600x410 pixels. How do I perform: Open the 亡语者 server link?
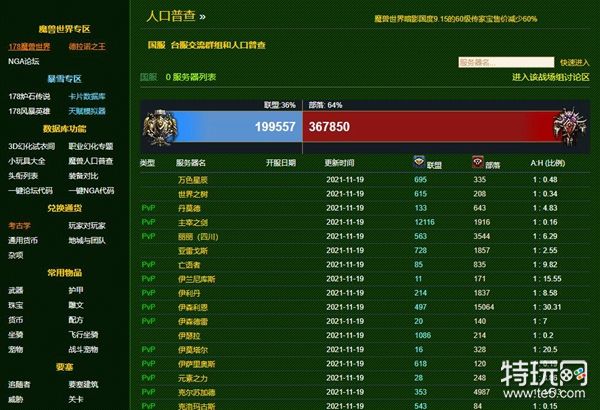pyautogui.click(x=189, y=265)
